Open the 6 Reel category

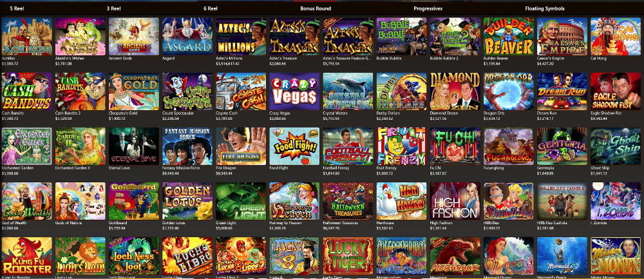coord(211,8)
